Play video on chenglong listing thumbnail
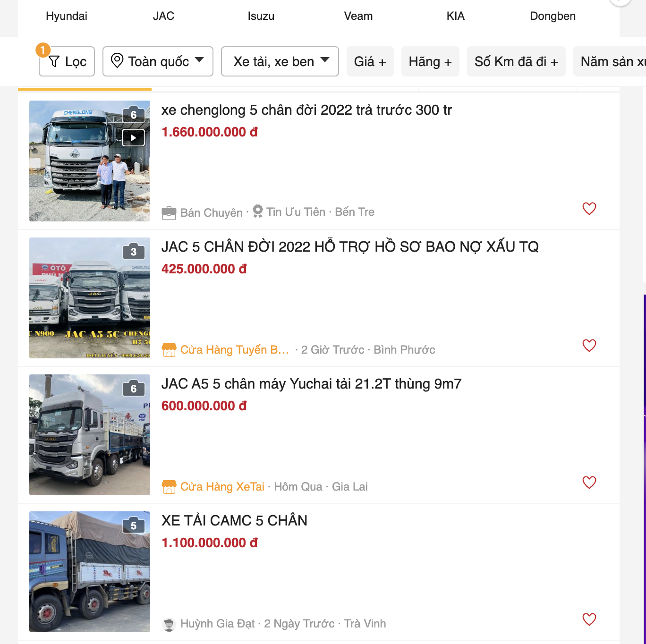 134,138
